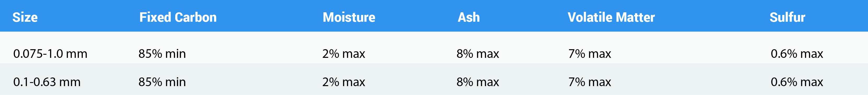Select the 0.1-0.63 mm size cell
Screen dimensions: 868x95
click(47, 82)
